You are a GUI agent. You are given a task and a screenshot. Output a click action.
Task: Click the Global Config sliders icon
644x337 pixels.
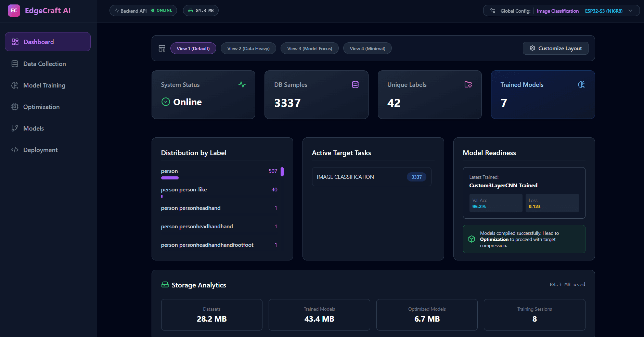493,11
